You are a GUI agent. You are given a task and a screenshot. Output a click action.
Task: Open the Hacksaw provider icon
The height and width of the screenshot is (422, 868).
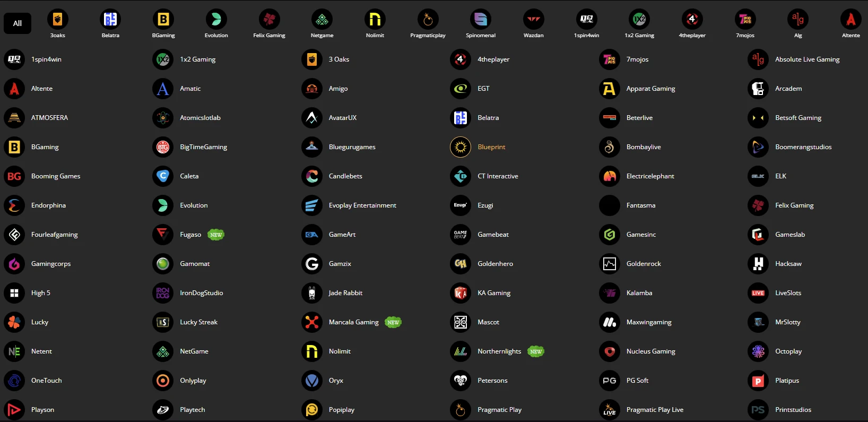758,264
